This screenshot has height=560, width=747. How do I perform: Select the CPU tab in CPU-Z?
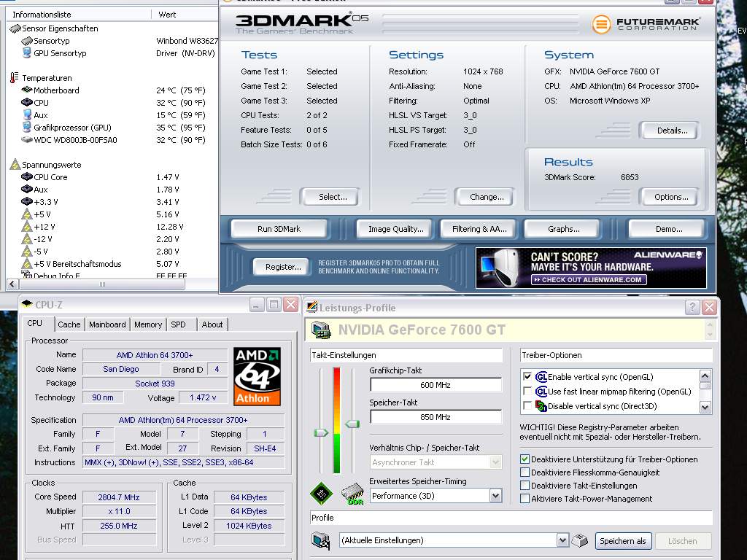coord(35,323)
